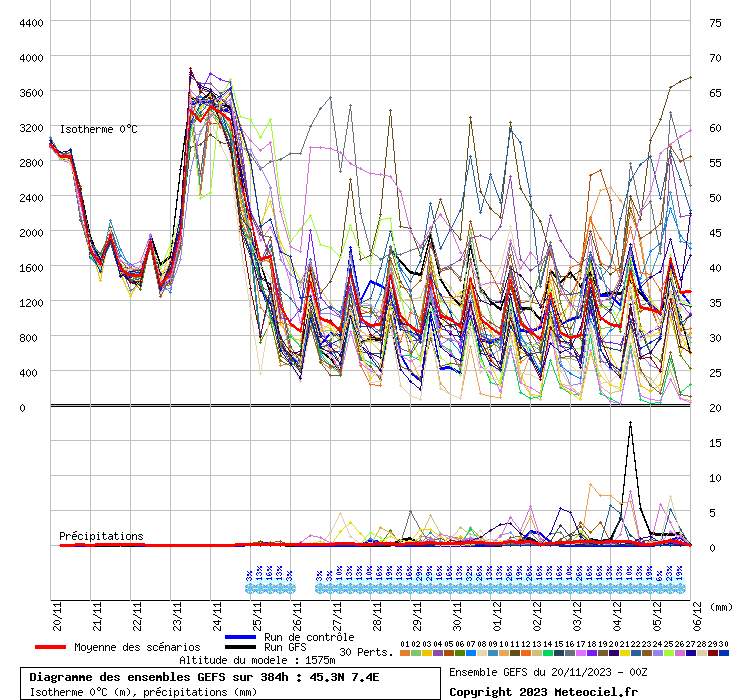Click the Isotherme 0°C chart label
Viewport: 740px width, 700px height.
click(x=99, y=130)
